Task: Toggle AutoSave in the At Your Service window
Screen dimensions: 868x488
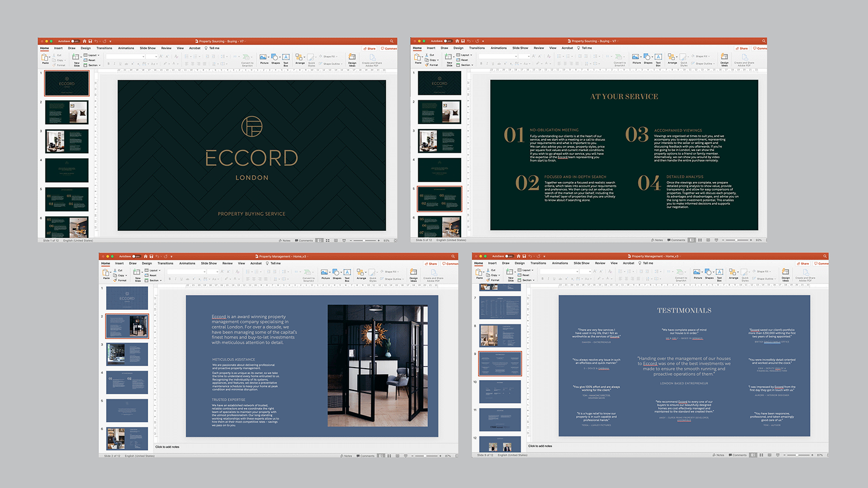Action: [x=448, y=41]
